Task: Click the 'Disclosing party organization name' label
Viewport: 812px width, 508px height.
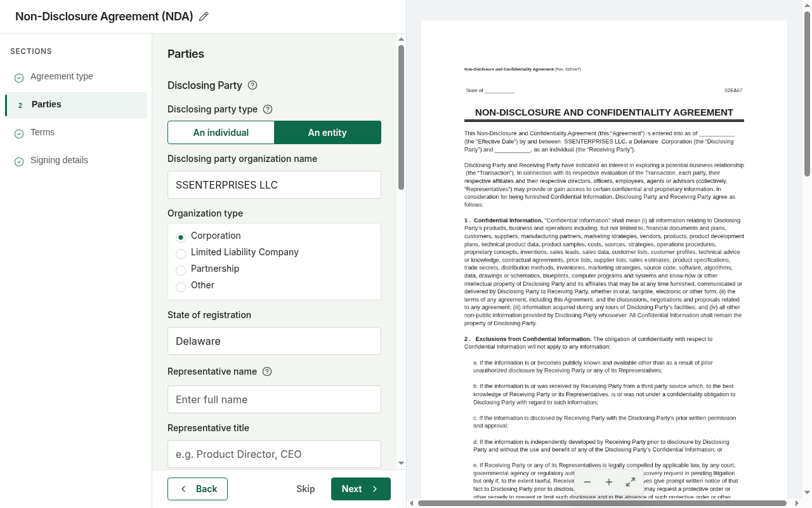Action: (242, 159)
